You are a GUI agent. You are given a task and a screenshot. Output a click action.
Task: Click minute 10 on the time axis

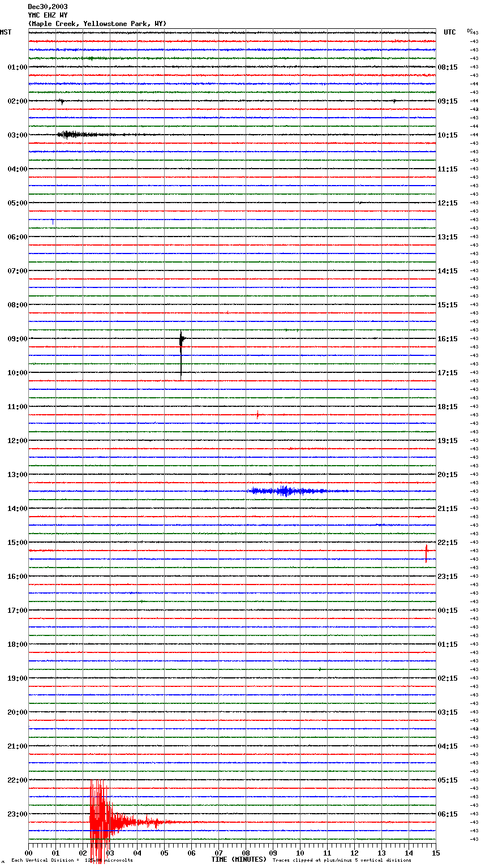coord(300,853)
